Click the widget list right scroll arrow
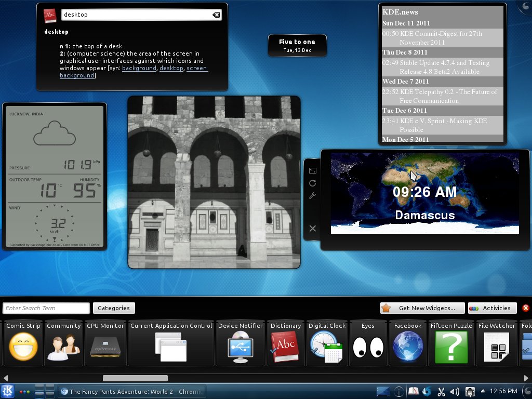532x399 pixels. 526,378
